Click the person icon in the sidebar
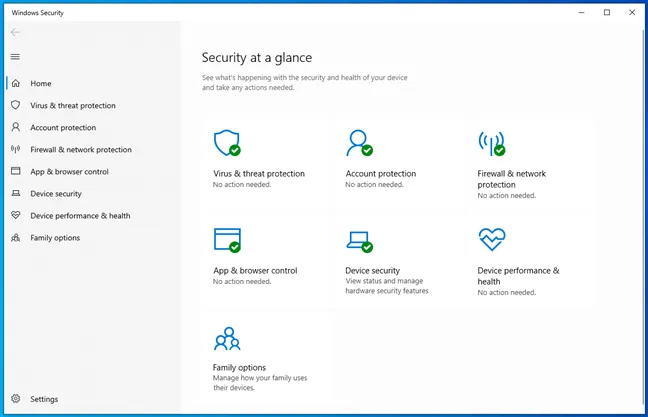 click(16, 127)
